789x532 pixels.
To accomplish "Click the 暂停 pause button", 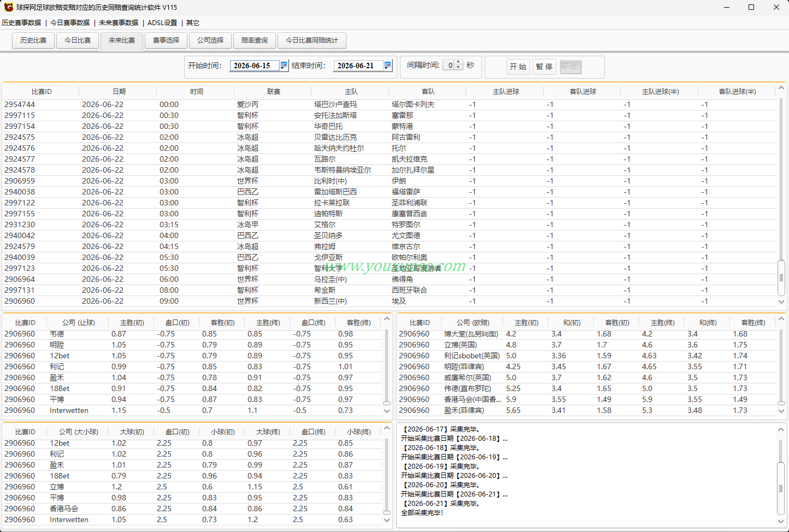I will [544, 67].
